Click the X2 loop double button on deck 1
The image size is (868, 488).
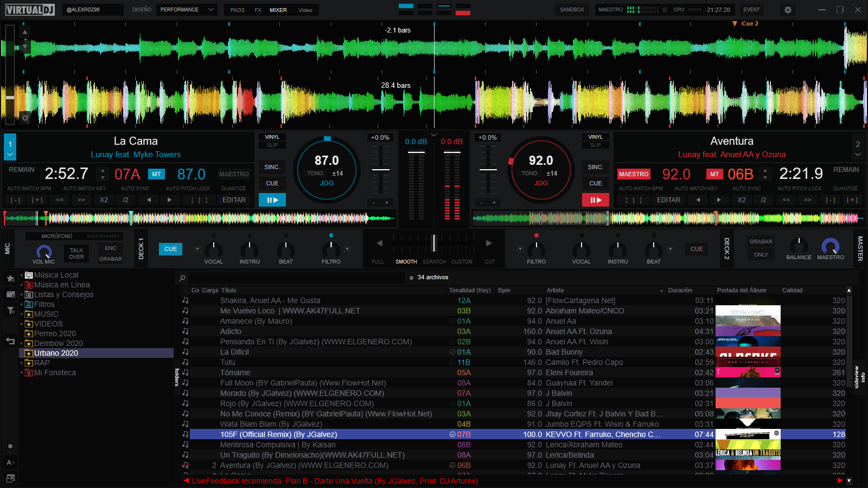(x=104, y=200)
